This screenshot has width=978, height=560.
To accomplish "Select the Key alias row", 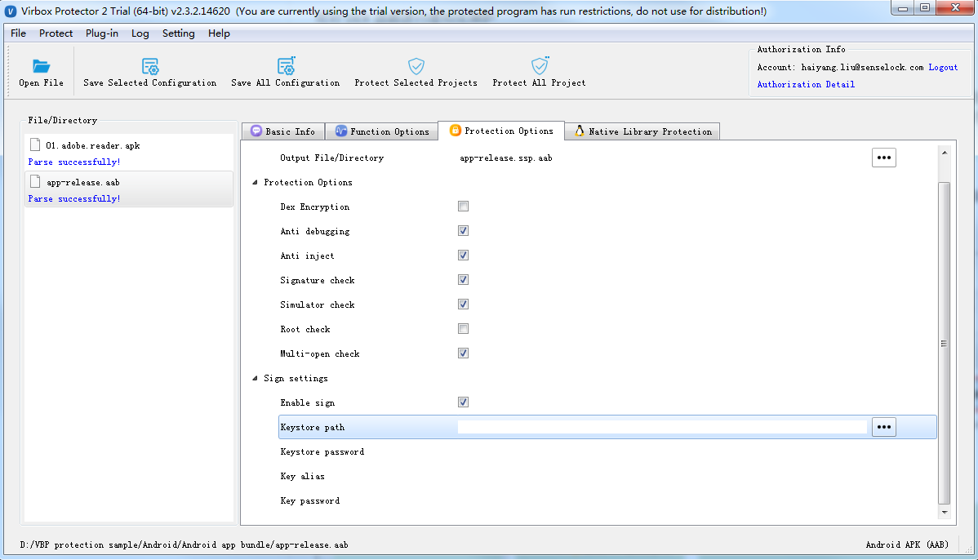I will tap(607, 477).
